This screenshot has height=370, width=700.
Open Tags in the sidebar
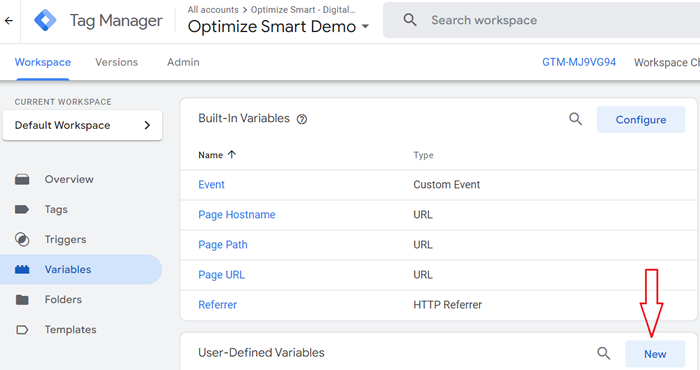(56, 209)
